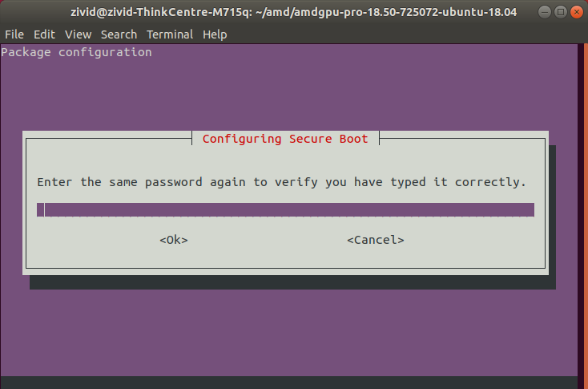Image resolution: width=588 pixels, height=389 pixels.
Task: Maximize the terminal window
Action: [x=558, y=12]
